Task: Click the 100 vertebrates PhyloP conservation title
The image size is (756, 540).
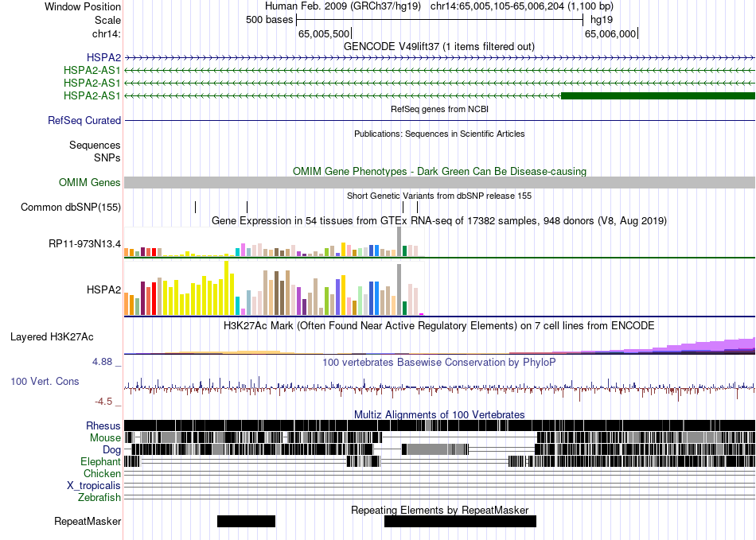Action: tap(439, 362)
